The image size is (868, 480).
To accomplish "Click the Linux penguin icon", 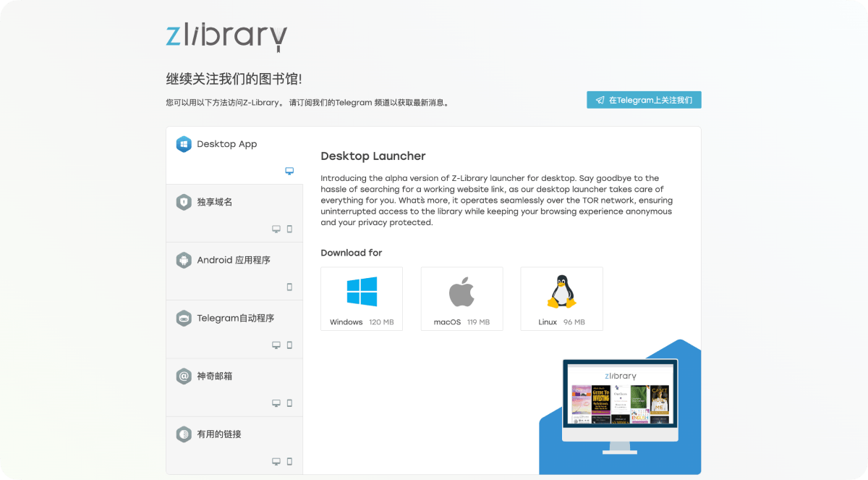I will [561, 292].
